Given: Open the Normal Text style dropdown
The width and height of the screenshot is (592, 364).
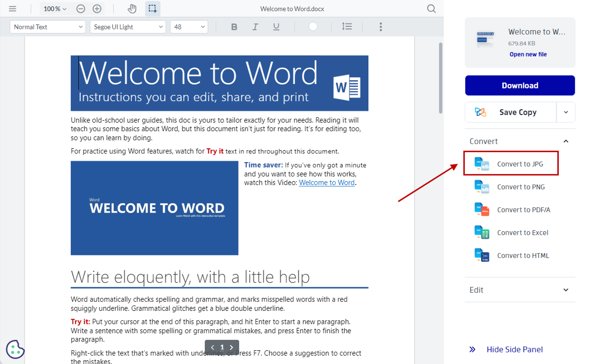Looking at the screenshot, I should tap(48, 27).
